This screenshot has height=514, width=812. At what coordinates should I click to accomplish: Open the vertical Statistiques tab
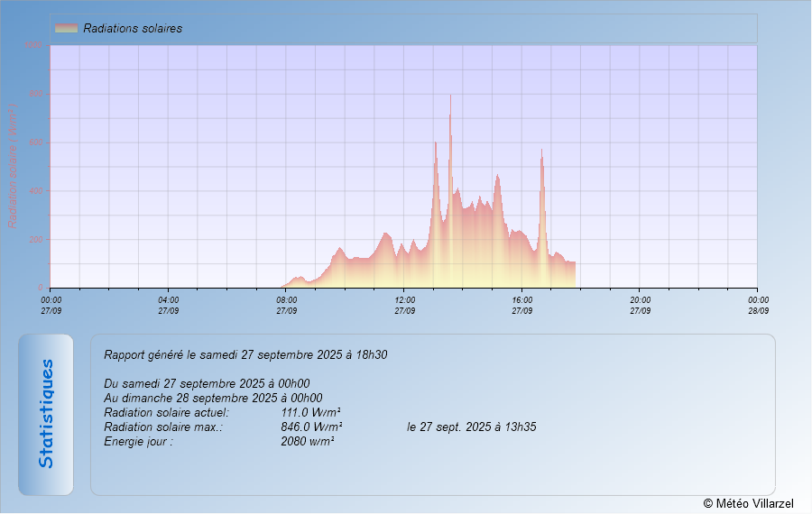coord(46,414)
